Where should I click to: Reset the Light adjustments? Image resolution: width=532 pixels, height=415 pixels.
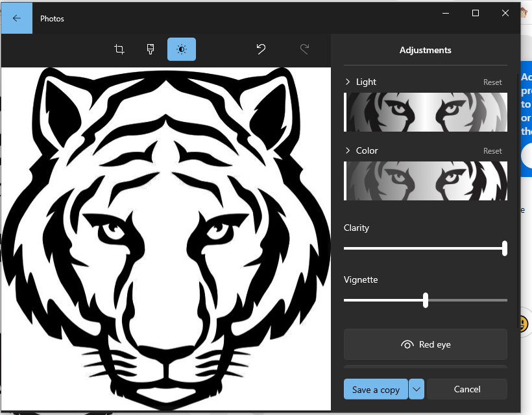point(492,82)
